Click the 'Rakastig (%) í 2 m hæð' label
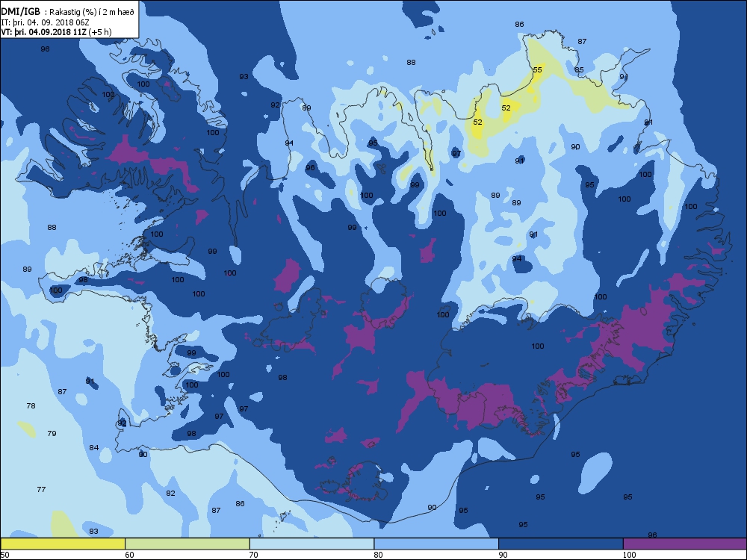This screenshot has width=747, height=560. point(92,13)
